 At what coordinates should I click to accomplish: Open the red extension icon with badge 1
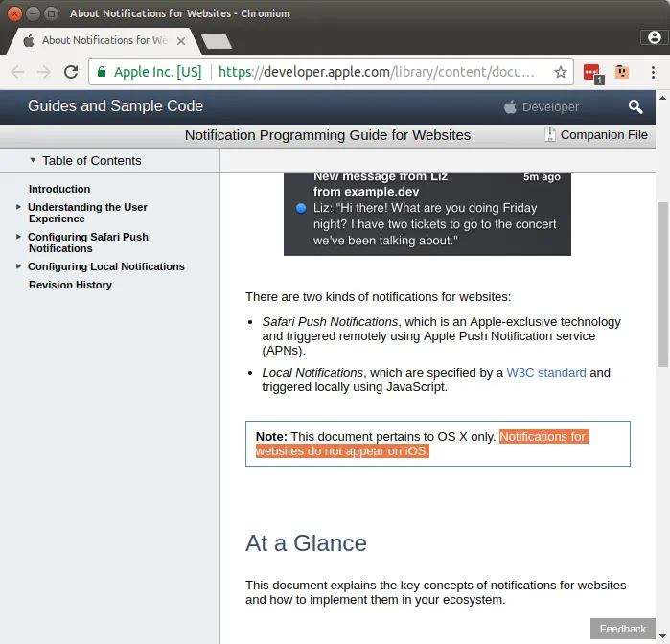pos(593,73)
